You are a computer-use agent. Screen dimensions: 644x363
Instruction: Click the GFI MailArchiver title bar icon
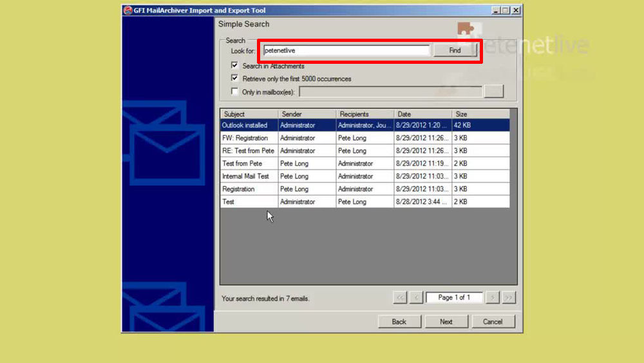coord(128,10)
